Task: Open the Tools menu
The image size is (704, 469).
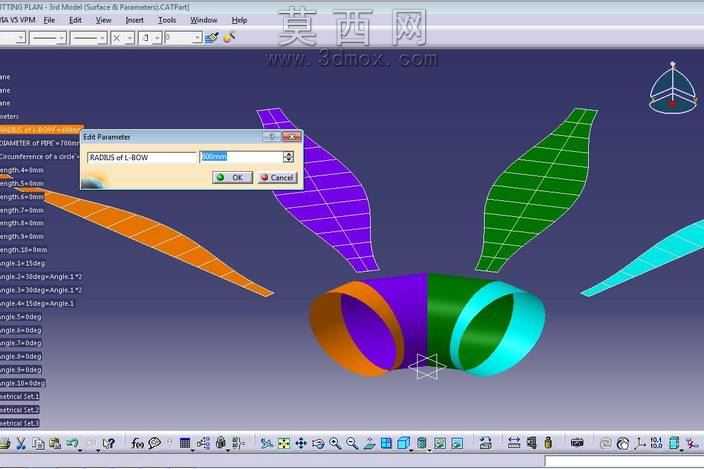Action: 167,20
